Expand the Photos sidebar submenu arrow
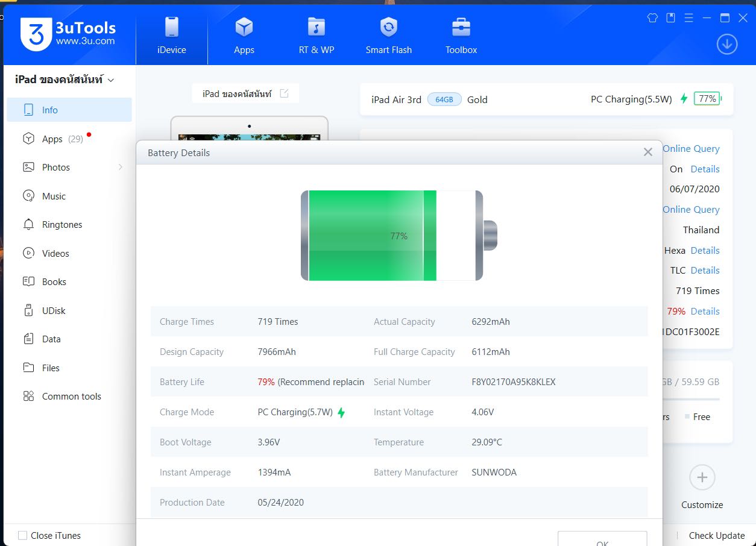The height and width of the screenshot is (546, 756). point(121,167)
